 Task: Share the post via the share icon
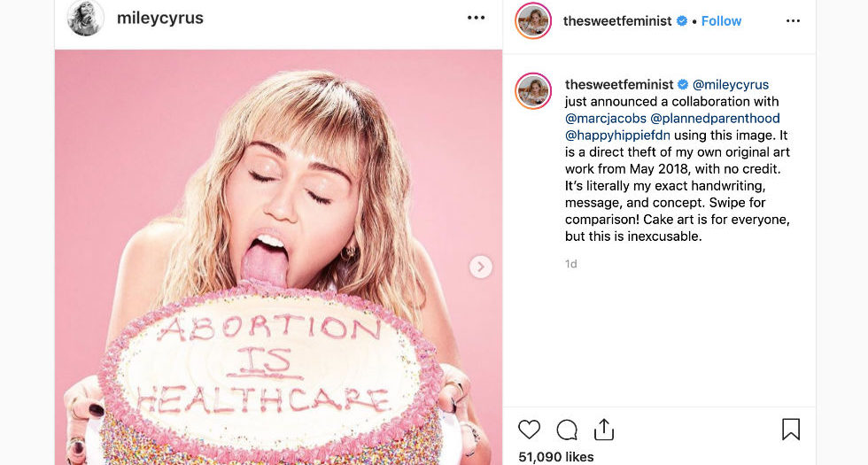[x=604, y=430]
